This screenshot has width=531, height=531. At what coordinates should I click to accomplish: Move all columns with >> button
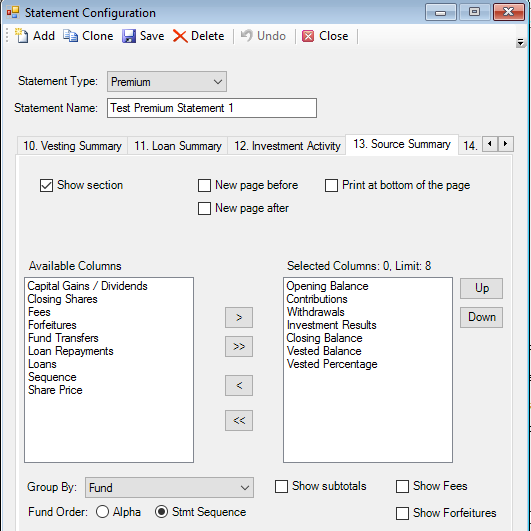239,346
